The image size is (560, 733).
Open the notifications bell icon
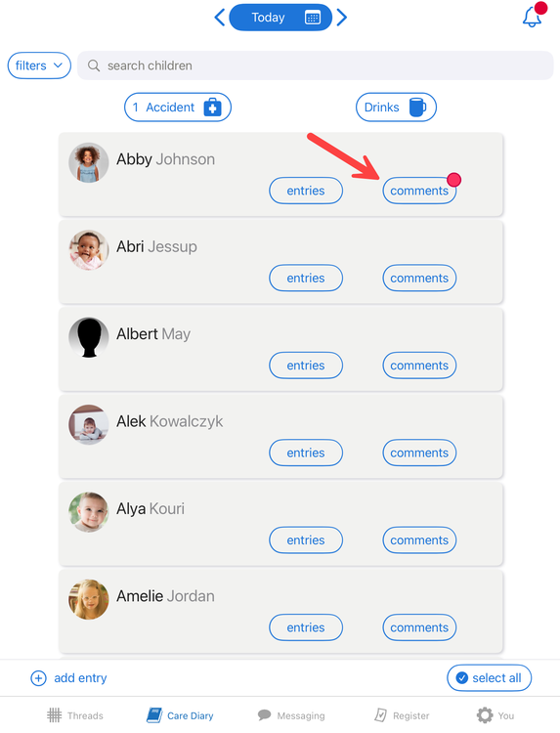pos(532,17)
